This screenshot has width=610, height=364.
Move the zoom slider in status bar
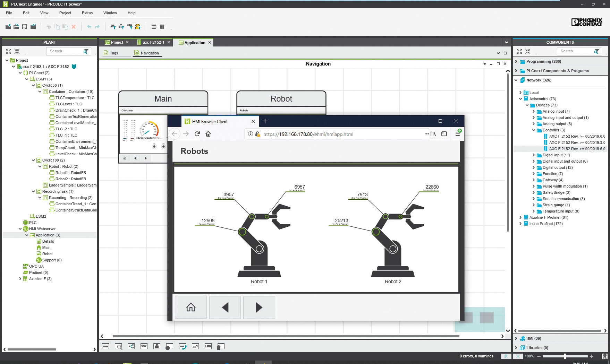point(565,356)
